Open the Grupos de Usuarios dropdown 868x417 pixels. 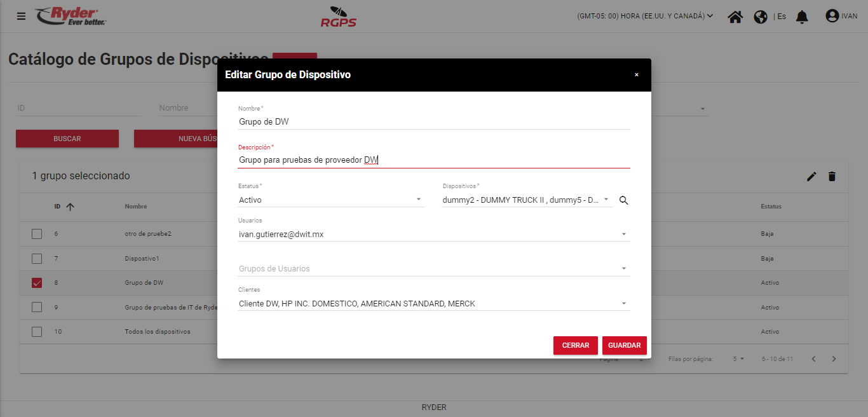[x=433, y=269]
